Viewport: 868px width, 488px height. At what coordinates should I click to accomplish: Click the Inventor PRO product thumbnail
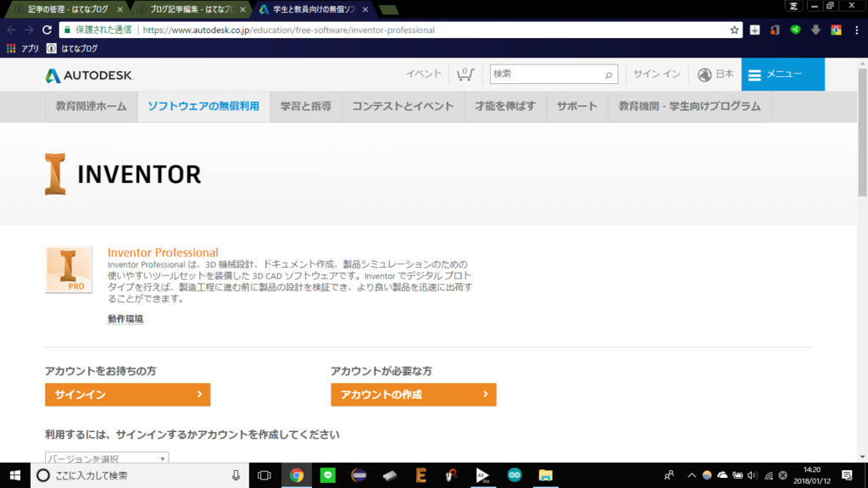point(69,269)
